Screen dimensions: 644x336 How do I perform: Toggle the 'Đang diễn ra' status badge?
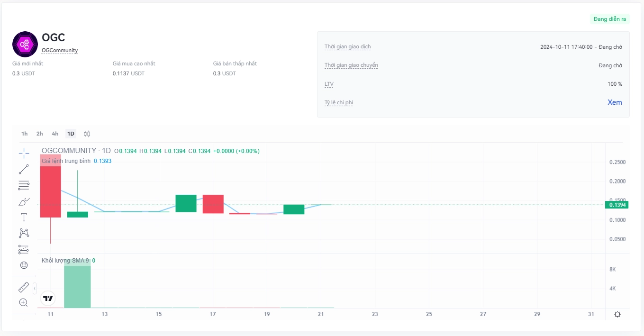coord(609,18)
